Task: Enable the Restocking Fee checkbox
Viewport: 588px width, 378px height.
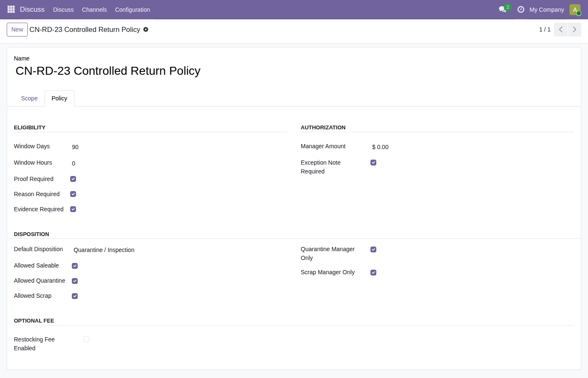Action: (x=87, y=339)
